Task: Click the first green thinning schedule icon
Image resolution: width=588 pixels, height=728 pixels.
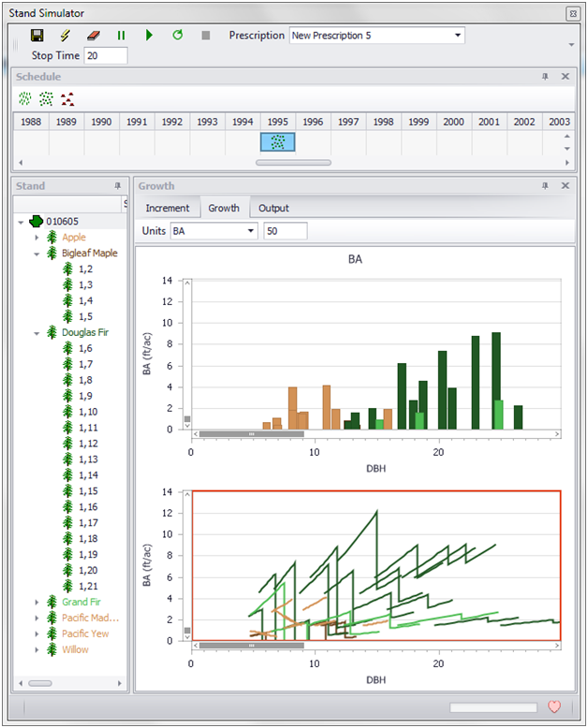Action: (25, 98)
